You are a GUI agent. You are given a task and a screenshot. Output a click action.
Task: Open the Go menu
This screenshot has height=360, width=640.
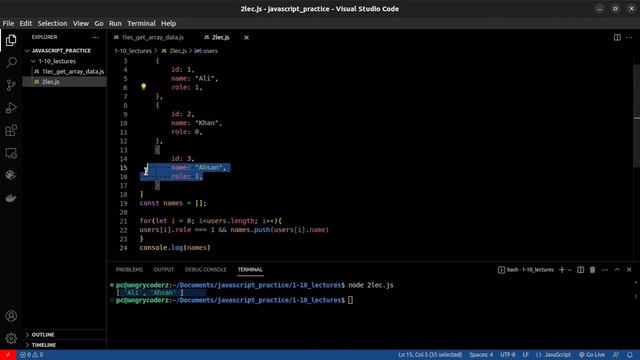[99, 23]
